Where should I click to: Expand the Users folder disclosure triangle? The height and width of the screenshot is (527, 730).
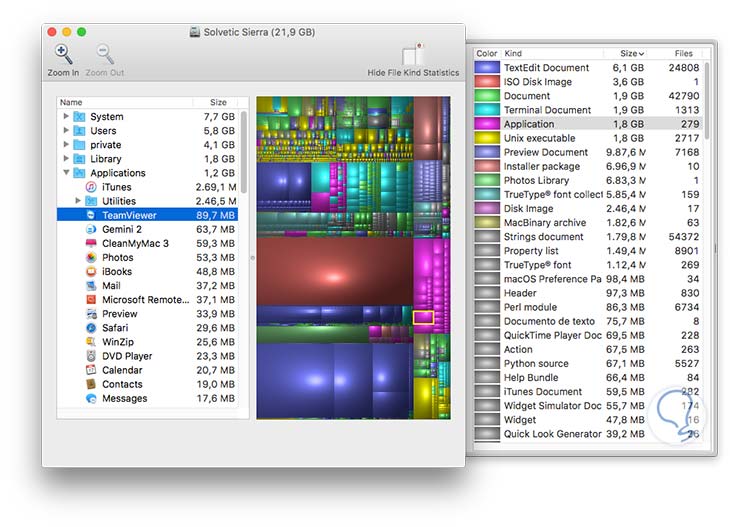pyautogui.click(x=67, y=131)
